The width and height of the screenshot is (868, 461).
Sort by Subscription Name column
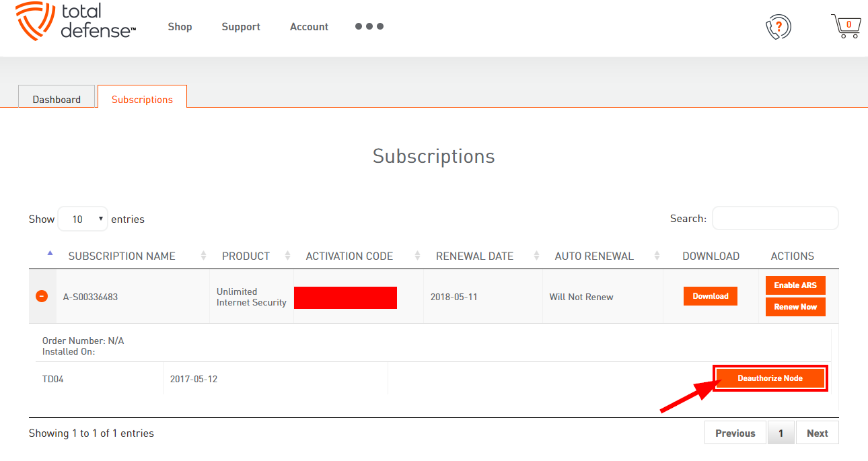pos(122,256)
